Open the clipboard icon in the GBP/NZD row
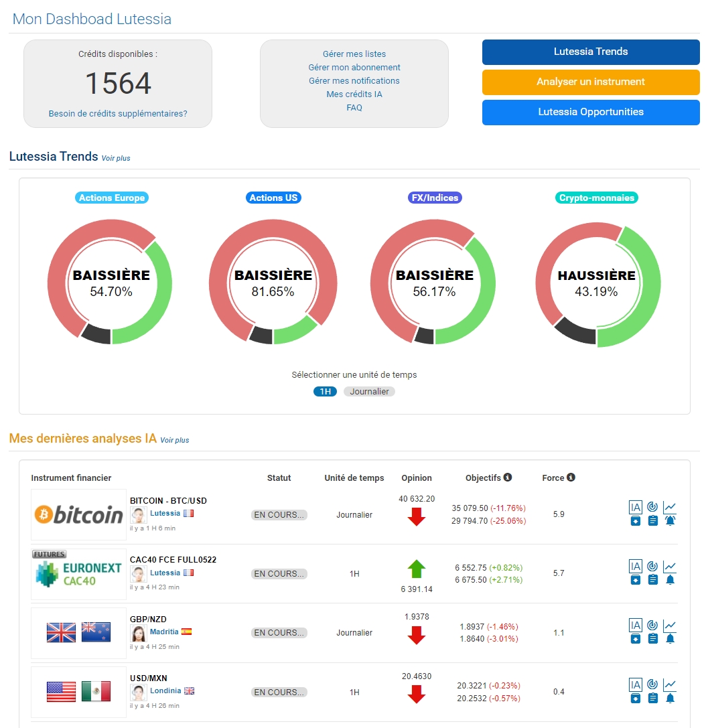The width and height of the screenshot is (708, 728). pyautogui.click(x=653, y=639)
